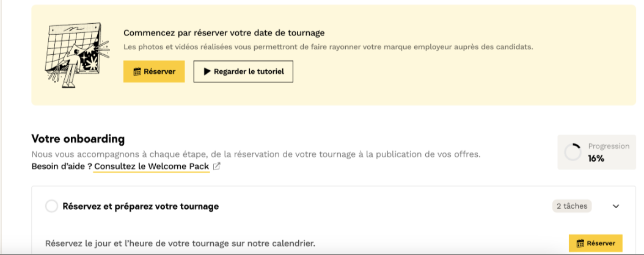The height and width of the screenshot is (255, 644).
Task: Click the Réservez le jour et l'heure description
Action: [180, 243]
